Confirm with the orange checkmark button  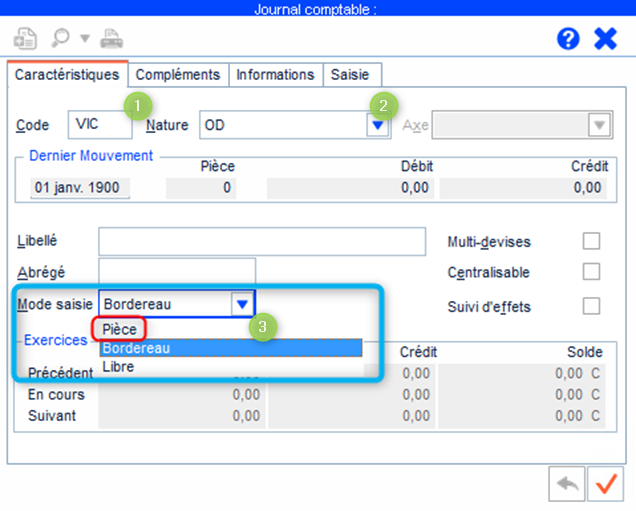(x=605, y=483)
